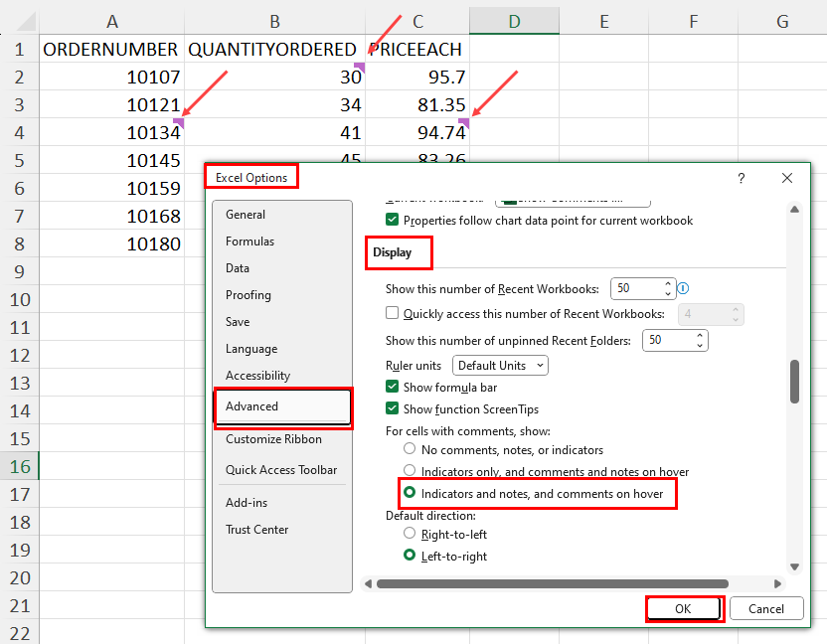
Task: Enable Quickly access Recent Workbooks checkbox
Action: click(x=392, y=313)
